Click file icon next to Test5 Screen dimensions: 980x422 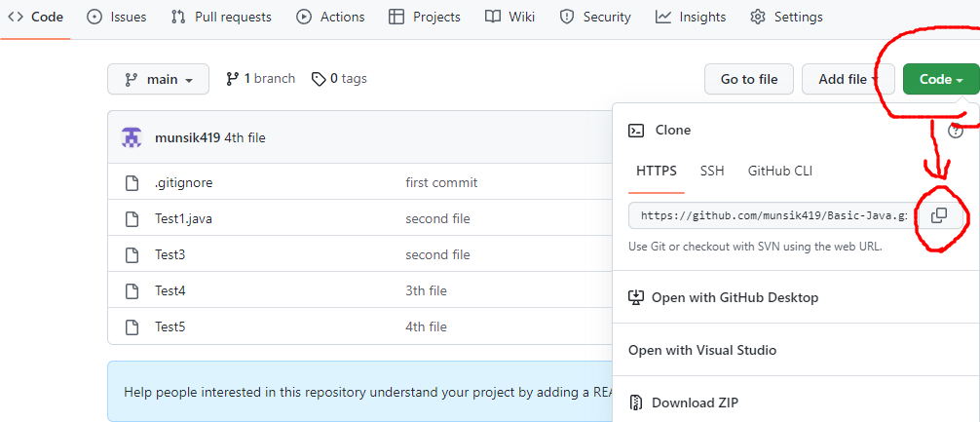click(132, 326)
